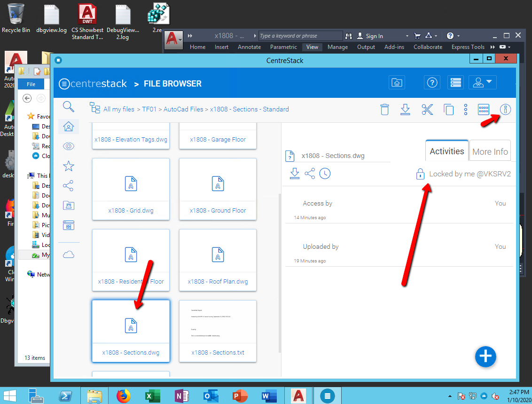The width and height of the screenshot is (532, 404).
Task: Expand the Sign In dropdown arrow in AutoCAD
Action: [x=407, y=36]
